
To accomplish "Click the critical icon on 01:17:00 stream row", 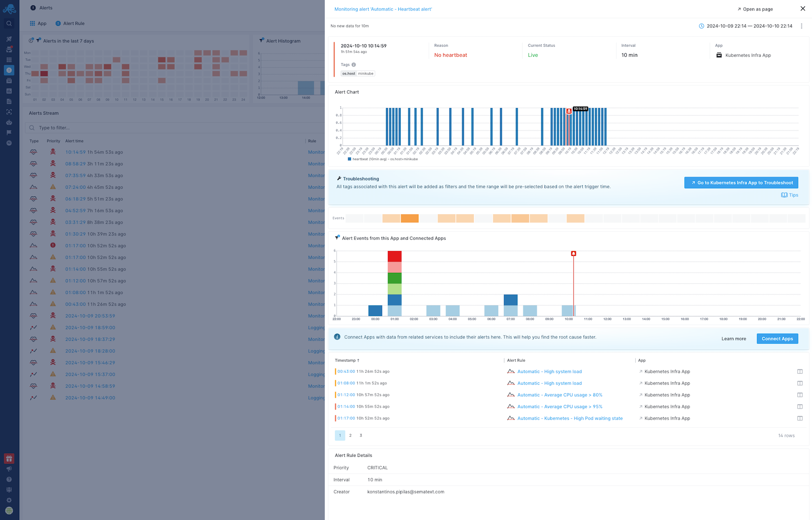I will (x=53, y=246).
